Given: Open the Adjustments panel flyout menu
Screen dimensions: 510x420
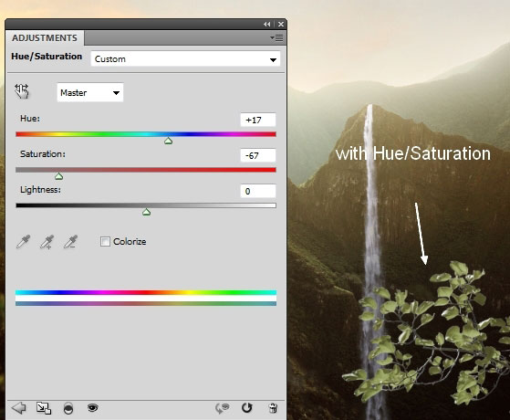Looking at the screenshot, I should pos(276,38).
